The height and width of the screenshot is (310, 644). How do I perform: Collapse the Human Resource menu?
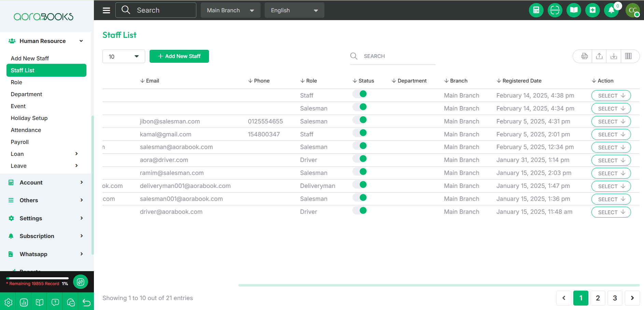(46, 41)
